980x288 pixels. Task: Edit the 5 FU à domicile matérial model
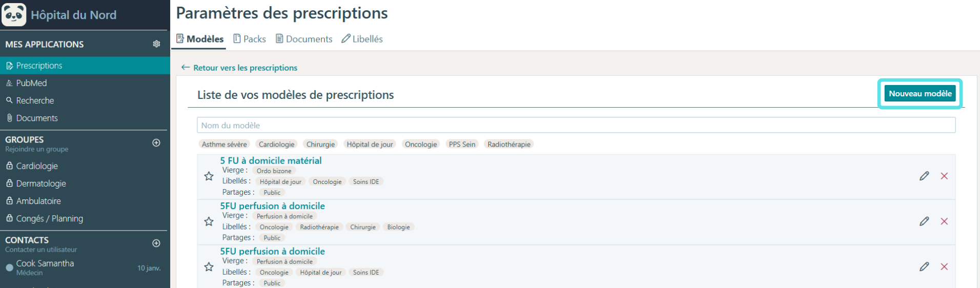click(924, 176)
